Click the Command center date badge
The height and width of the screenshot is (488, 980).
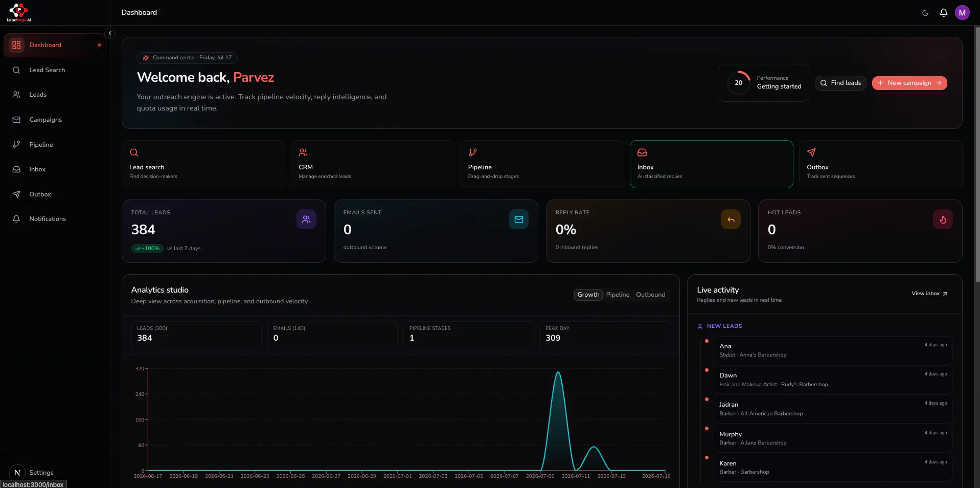pyautogui.click(x=187, y=58)
